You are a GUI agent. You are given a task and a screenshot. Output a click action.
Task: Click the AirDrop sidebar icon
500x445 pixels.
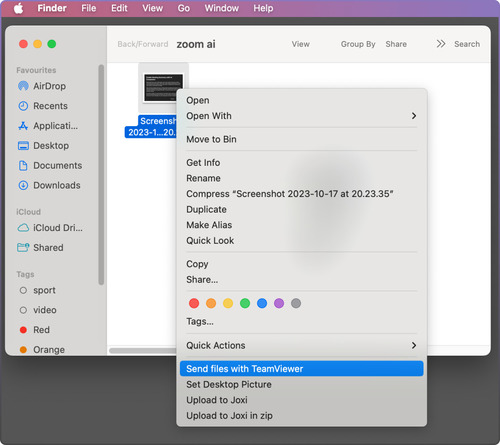(23, 86)
